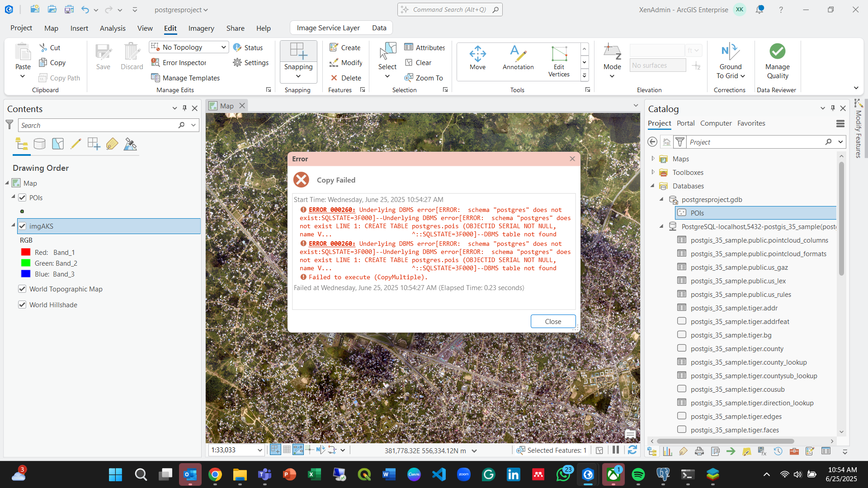Expand the Maps folder in Catalog
Image resolution: width=868 pixels, height=488 pixels.
tap(653, 159)
